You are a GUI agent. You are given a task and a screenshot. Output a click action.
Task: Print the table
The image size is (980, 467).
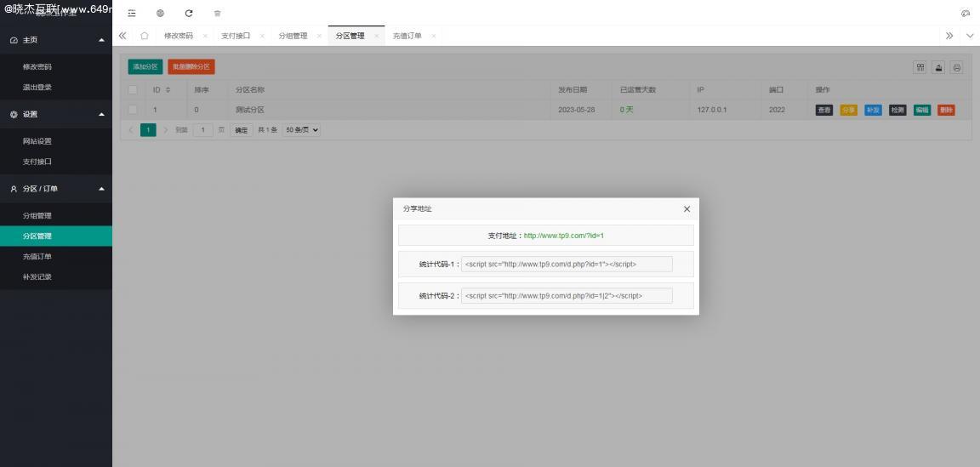(x=956, y=67)
